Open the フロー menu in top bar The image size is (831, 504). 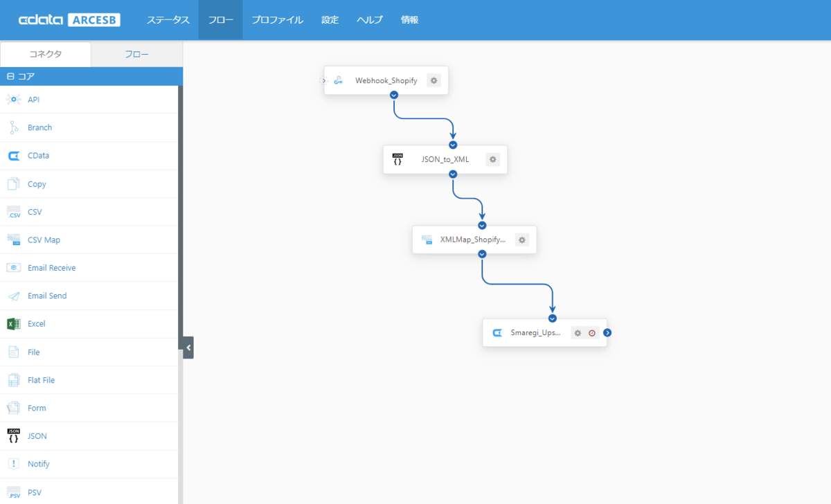[220, 19]
